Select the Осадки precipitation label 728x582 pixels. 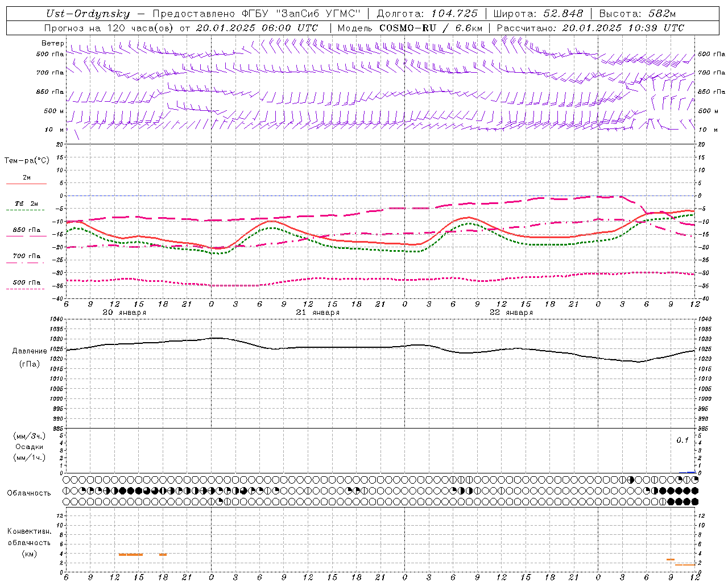pos(30,447)
